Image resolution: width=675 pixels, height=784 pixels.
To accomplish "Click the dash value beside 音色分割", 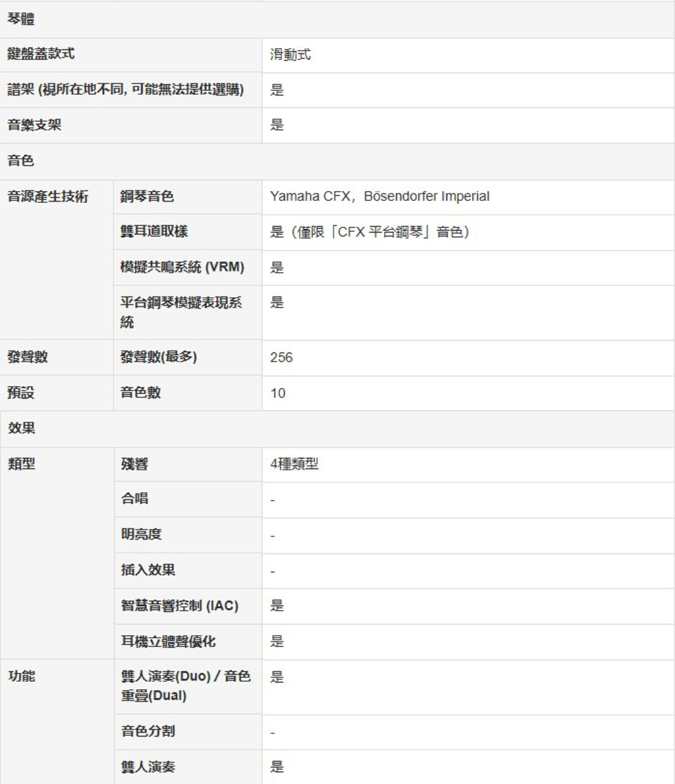I will coord(273,733).
